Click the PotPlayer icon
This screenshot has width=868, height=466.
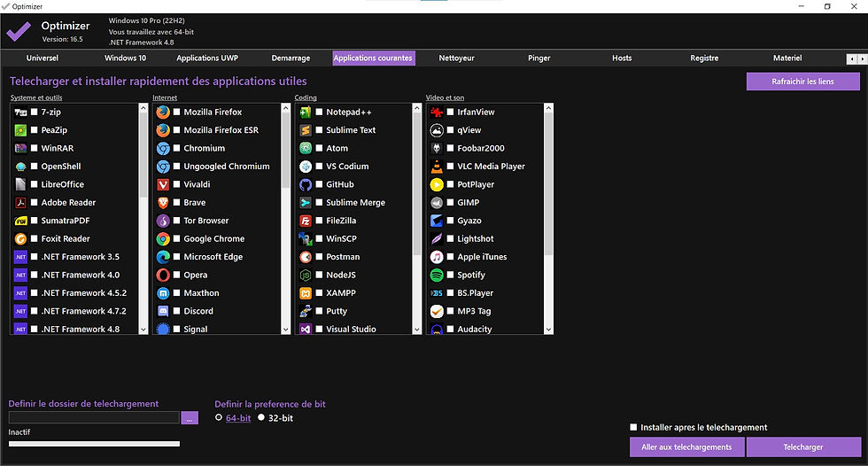click(x=437, y=185)
